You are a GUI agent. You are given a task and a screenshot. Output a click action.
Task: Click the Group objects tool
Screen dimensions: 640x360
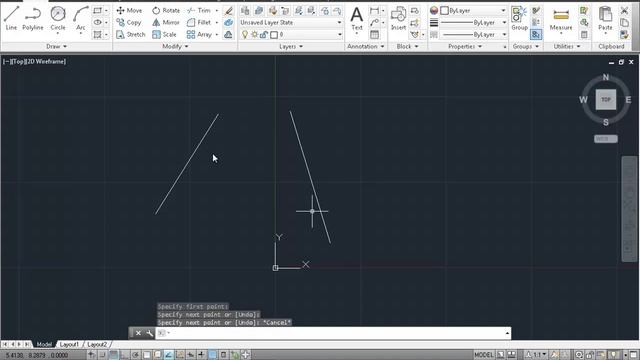click(519, 18)
